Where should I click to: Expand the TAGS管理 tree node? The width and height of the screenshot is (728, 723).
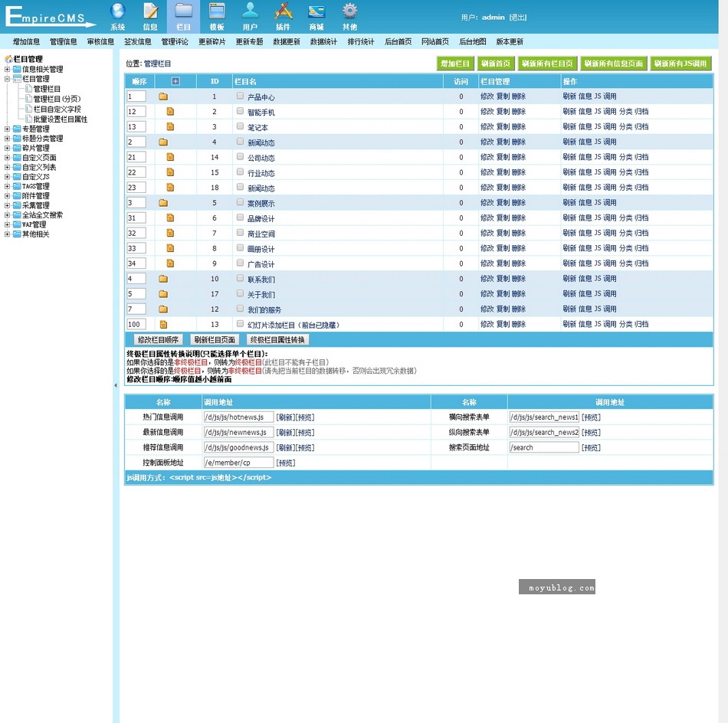pyautogui.click(x=7, y=186)
